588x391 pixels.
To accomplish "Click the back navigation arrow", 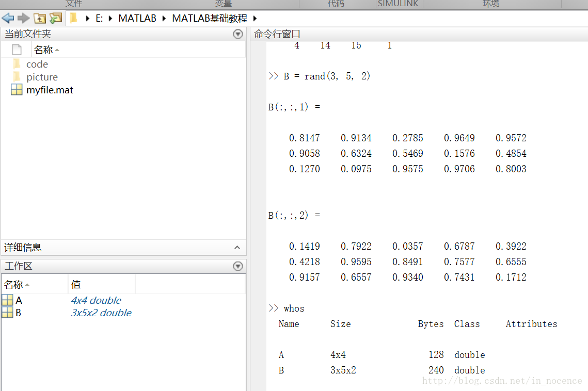I will click(x=8, y=19).
